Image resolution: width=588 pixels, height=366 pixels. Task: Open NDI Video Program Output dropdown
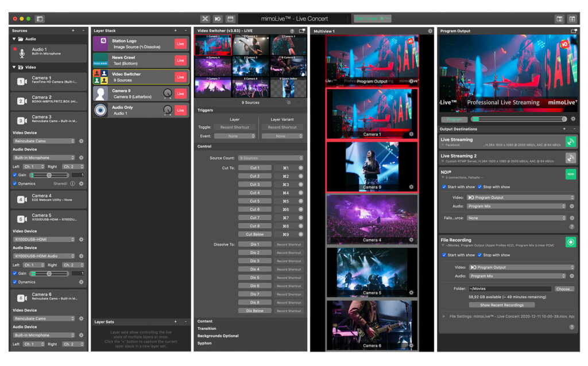pyautogui.click(x=521, y=197)
